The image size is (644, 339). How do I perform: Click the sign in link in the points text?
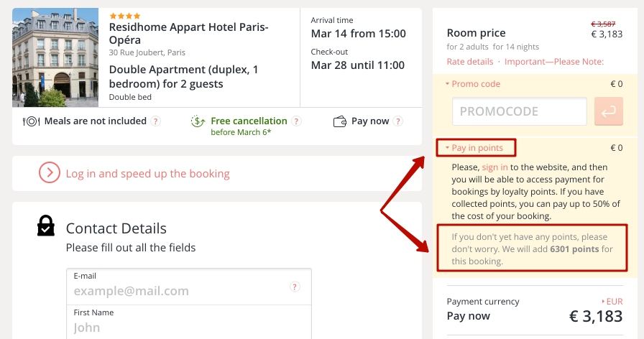(495, 167)
